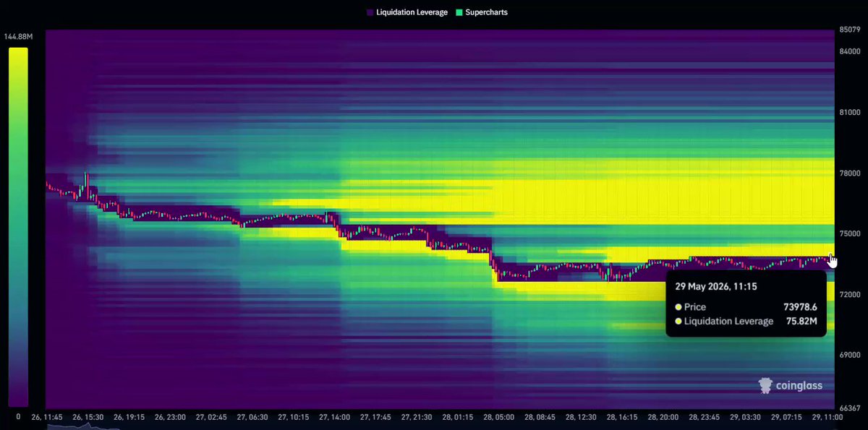868x430 pixels.
Task: Click the 69000 price axis label
Action: (849, 355)
